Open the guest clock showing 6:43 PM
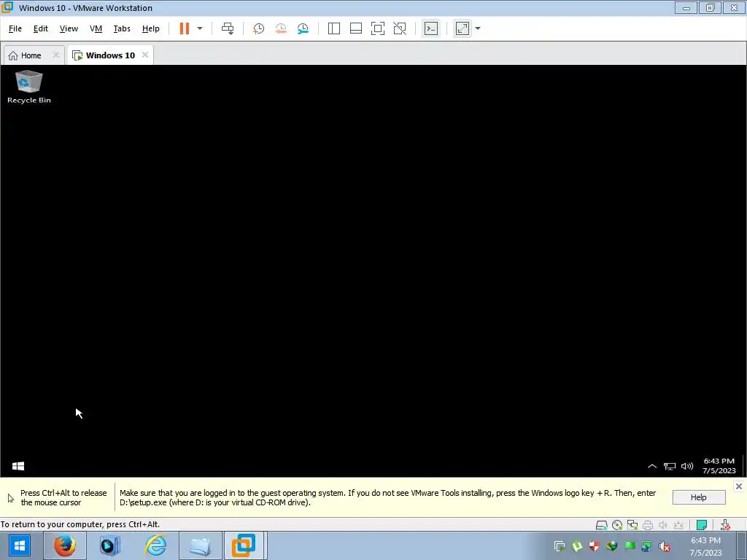This screenshot has width=747, height=560. 719,466
